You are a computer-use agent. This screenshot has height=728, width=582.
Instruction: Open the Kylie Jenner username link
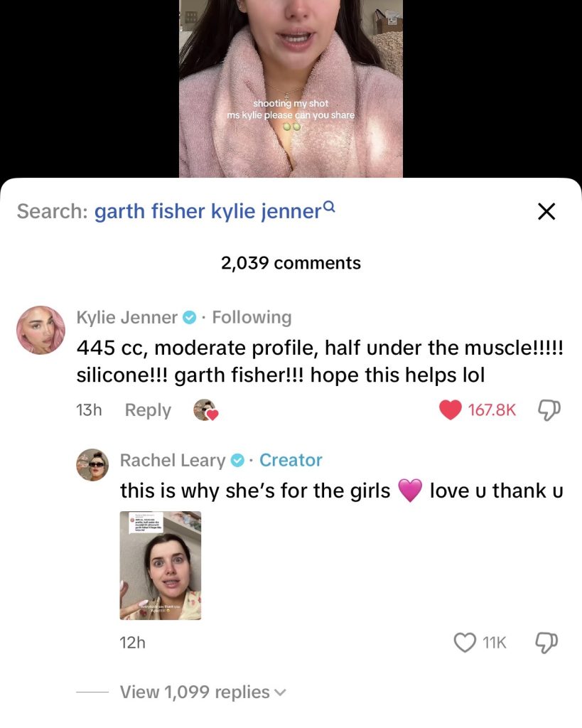point(126,317)
